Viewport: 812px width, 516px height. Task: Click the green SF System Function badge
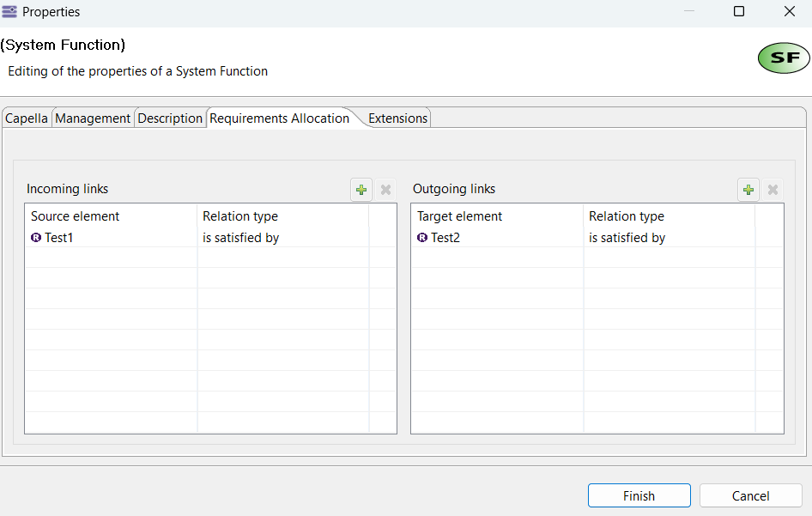pos(784,58)
